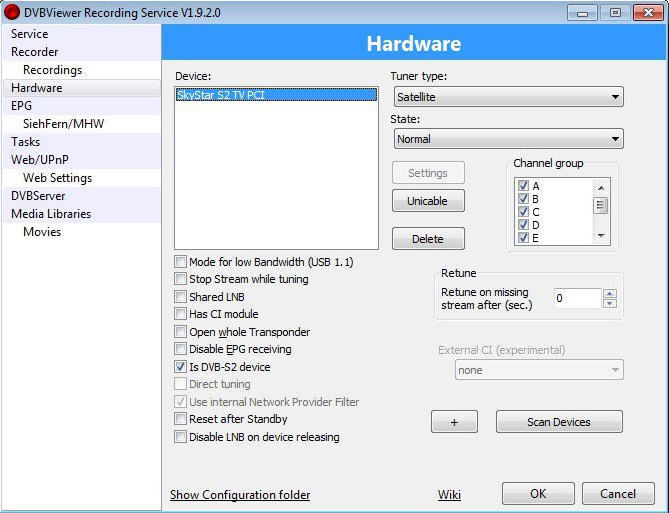Viewport: 669px width, 513px height.
Task: Click the Retune seconds input field
Action: 577,298
